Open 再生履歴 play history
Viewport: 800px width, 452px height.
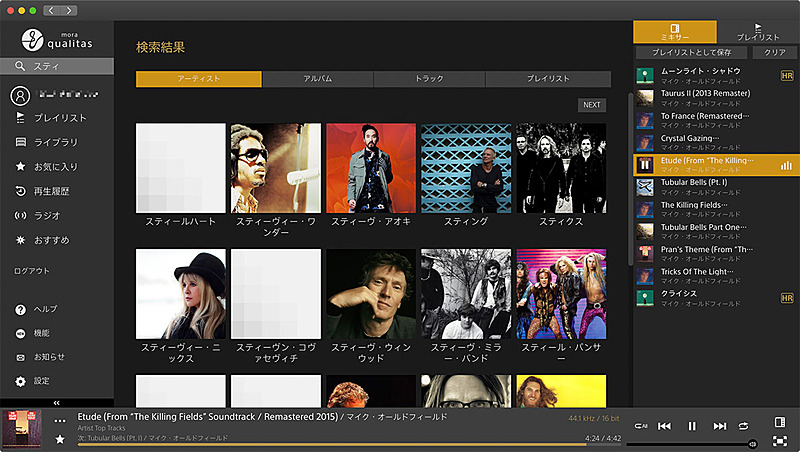pos(43,191)
